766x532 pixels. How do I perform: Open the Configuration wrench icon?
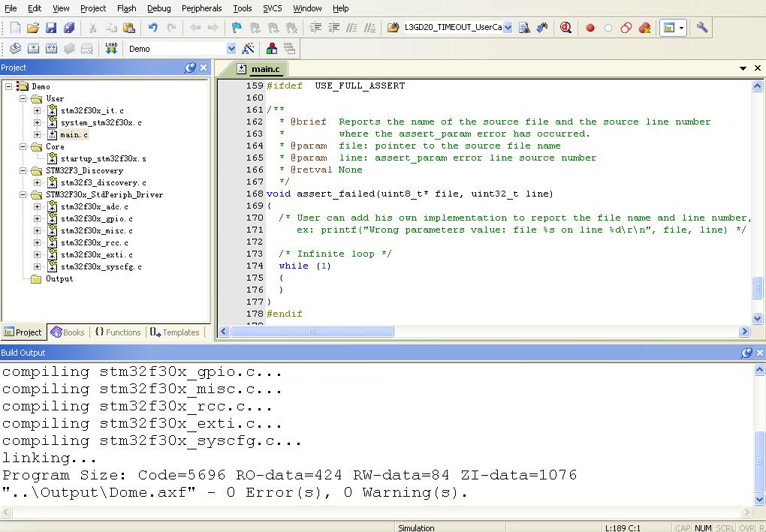tap(702, 28)
